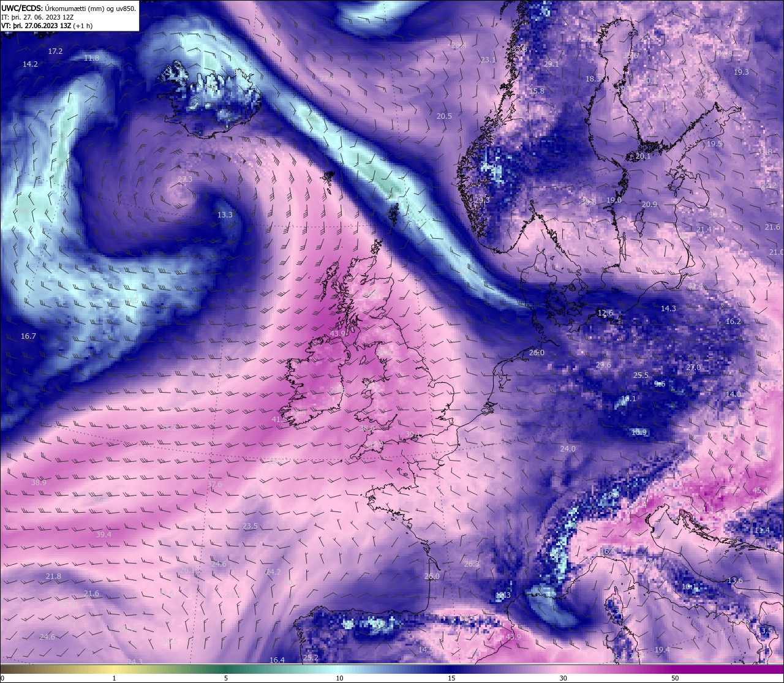This screenshot has height=683, width=784.
Task: Click the 18.3 value label
Action: 593,79
